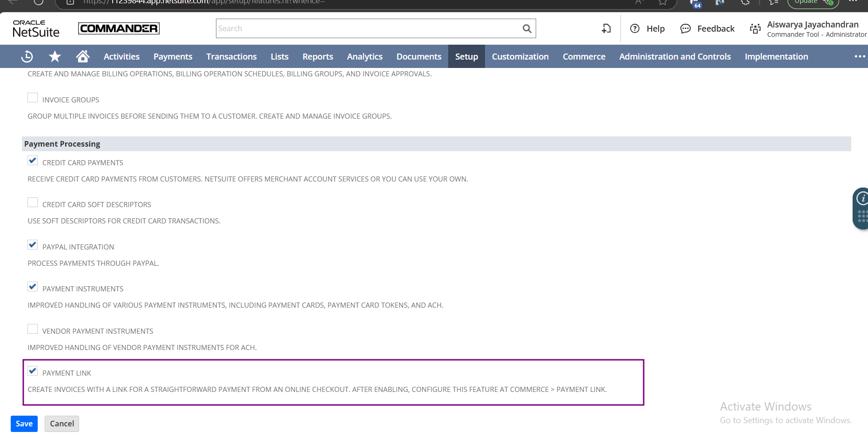Open the Reports menu
Image resolution: width=868 pixels, height=438 pixels.
click(317, 56)
